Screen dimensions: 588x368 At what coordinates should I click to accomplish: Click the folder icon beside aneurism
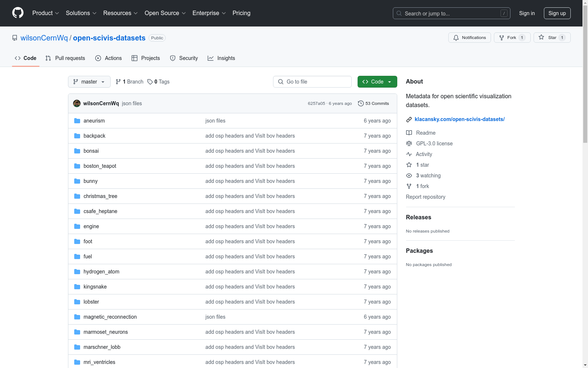[77, 121]
